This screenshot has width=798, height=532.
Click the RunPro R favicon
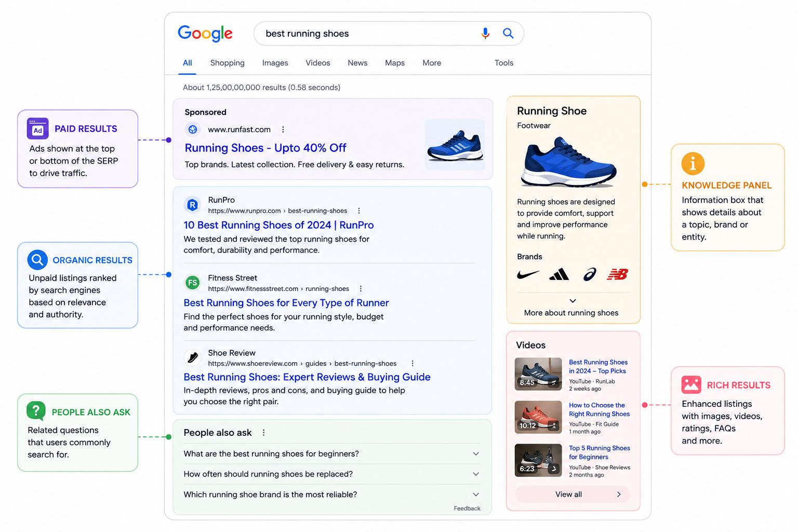pyautogui.click(x=192, y=205)
